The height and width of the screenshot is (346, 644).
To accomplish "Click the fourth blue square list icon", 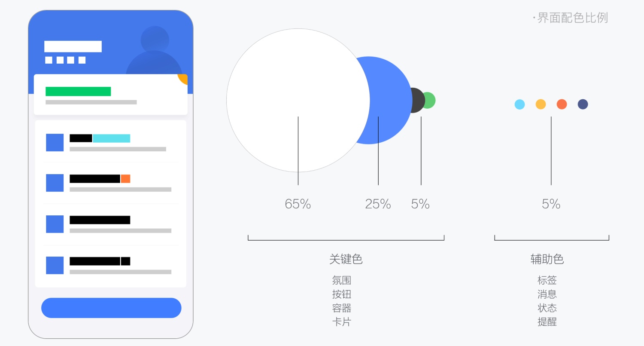I will 55,265.
